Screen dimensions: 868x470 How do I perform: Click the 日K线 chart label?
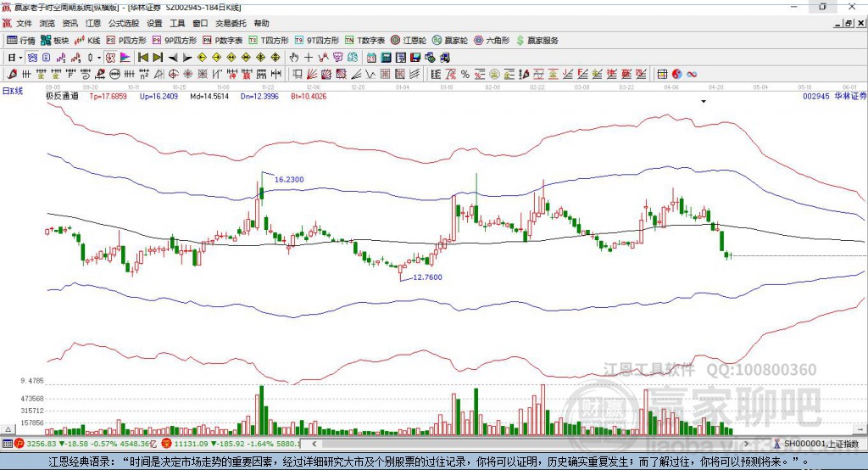point(13,92)
